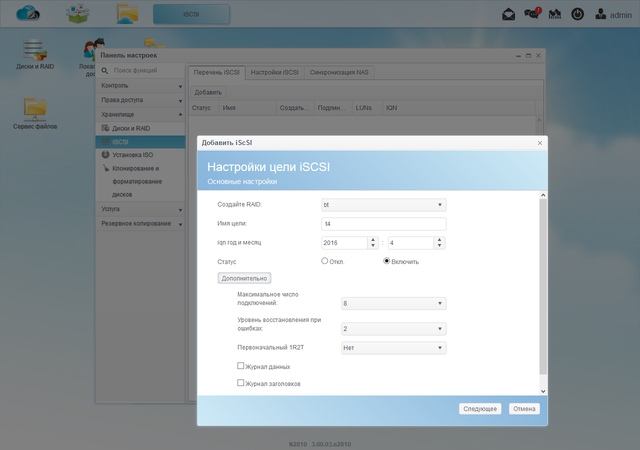
Task: Open the file center folder icon in top bar
Action: tap(127, 14)
